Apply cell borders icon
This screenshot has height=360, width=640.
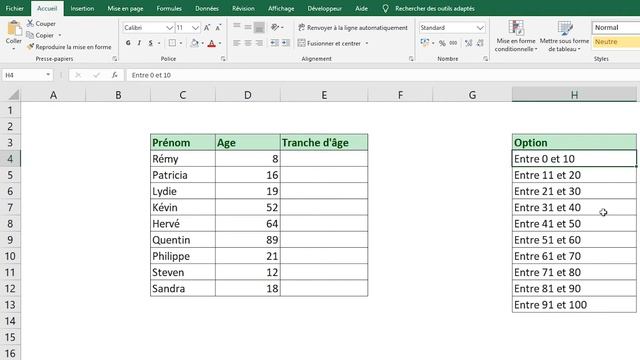[172, 43]
